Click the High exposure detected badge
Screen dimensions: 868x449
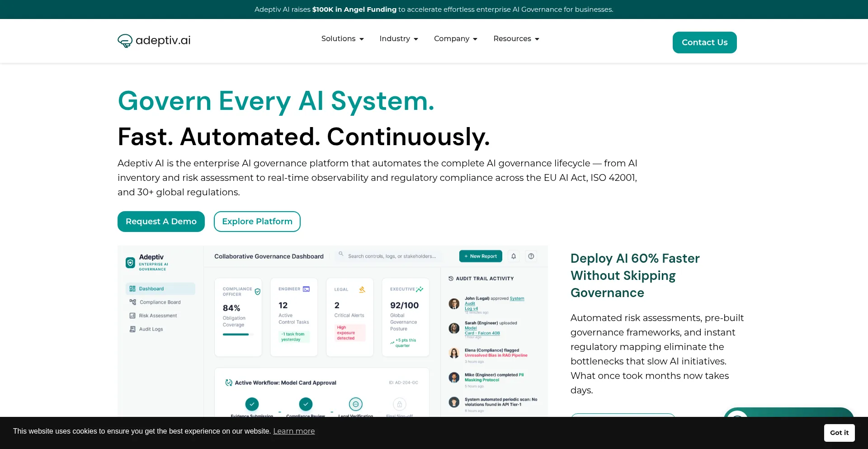349,333
